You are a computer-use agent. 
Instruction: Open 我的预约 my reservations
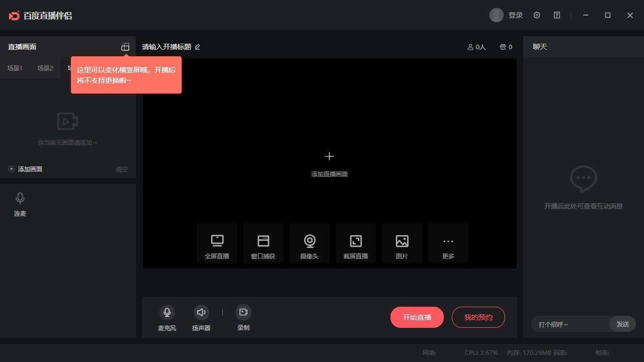click(x=478, y=317)
